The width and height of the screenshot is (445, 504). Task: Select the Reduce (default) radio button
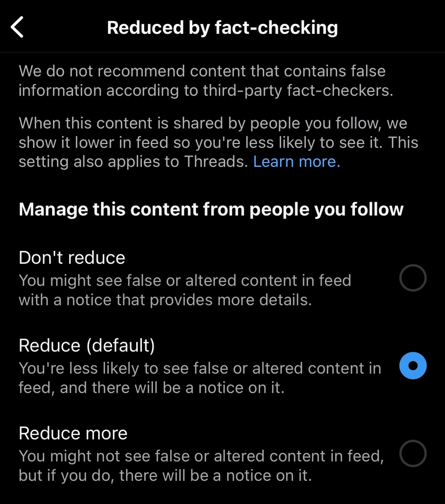pos(413,366)
